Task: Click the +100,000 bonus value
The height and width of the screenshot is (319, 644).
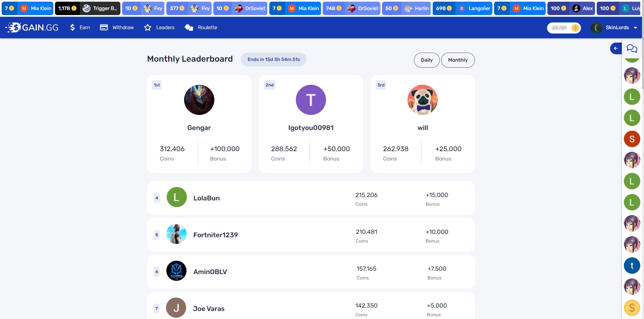Action: pos(225,149)
